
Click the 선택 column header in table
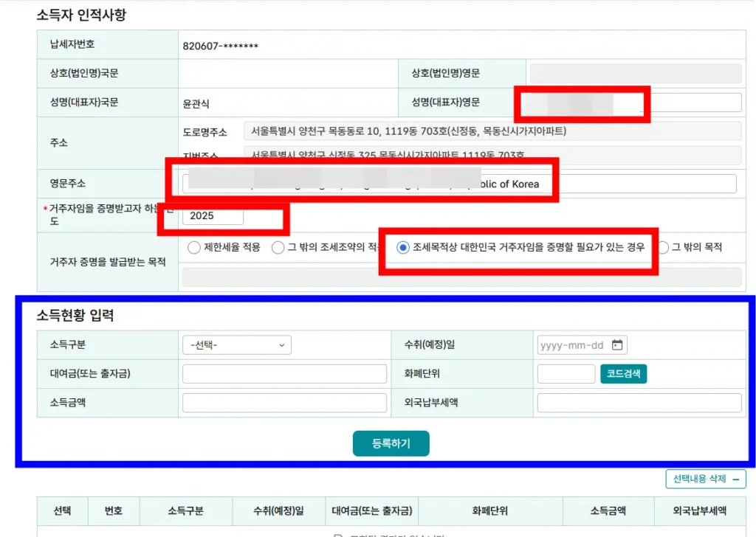point(62,510)
